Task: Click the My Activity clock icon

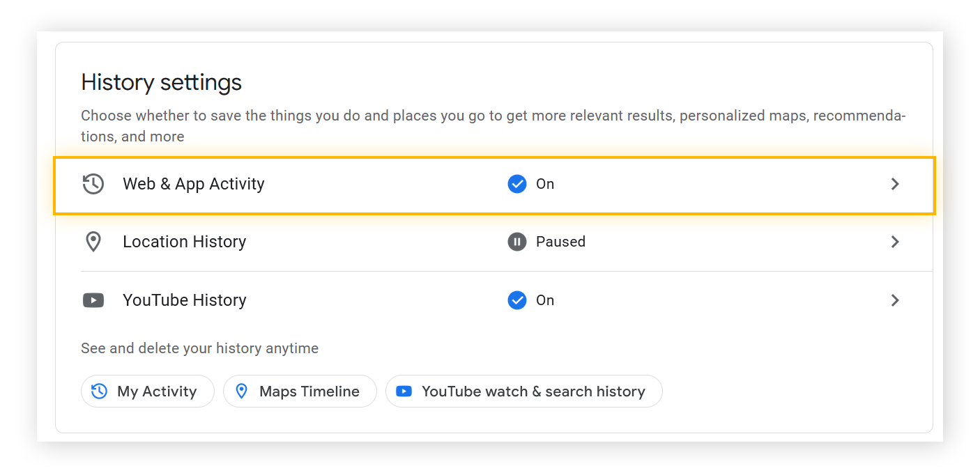Action: point(98,391)
